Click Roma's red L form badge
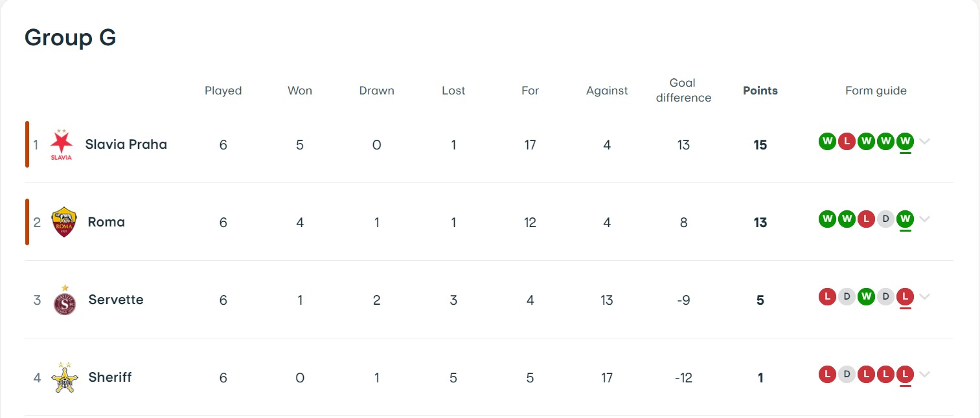 [x=866, y=219]
